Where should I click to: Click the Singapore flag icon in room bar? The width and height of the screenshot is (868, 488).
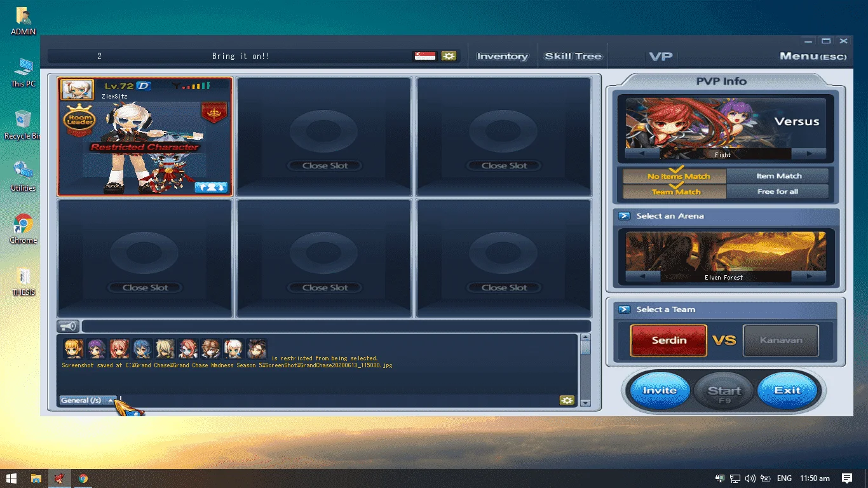tap(424, 56)
